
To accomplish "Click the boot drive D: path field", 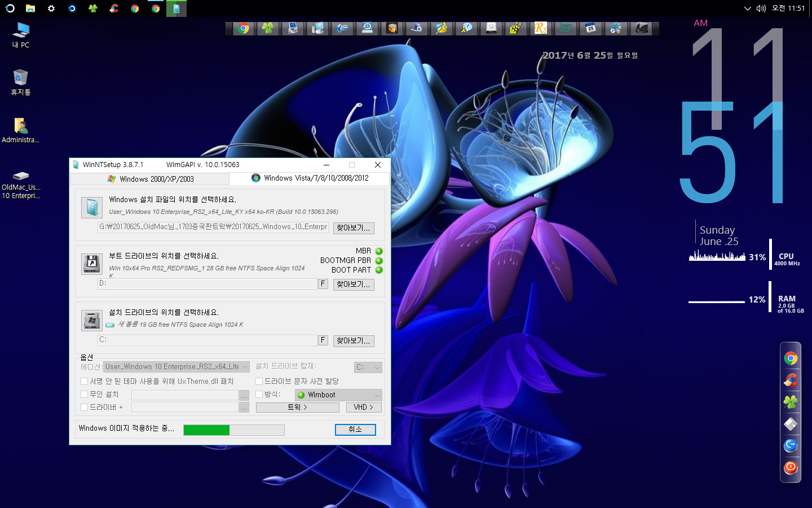I will (208, 284).
